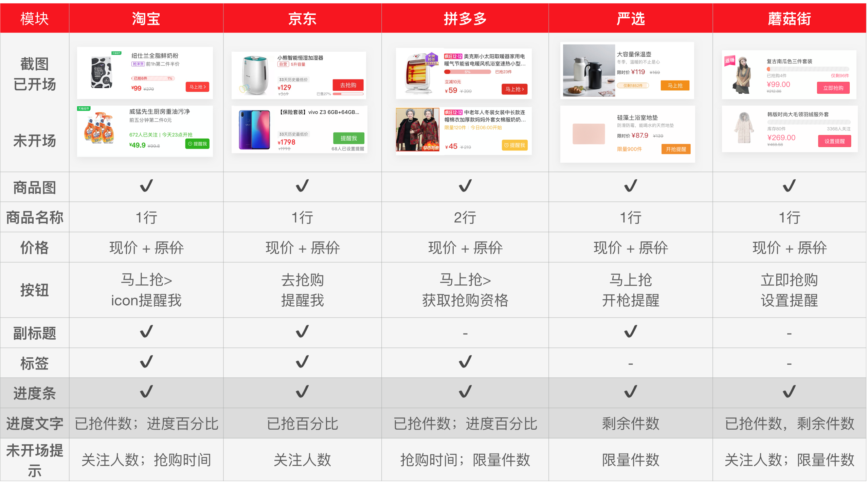Click the 已抢6件 progress bar on Taobao card
868x485 pixels.
152,78
